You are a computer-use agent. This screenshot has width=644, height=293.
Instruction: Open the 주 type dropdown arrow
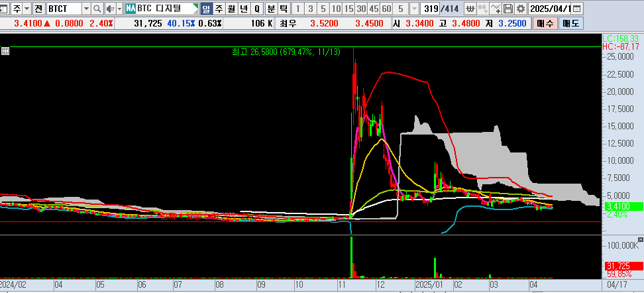click(27, 8)
